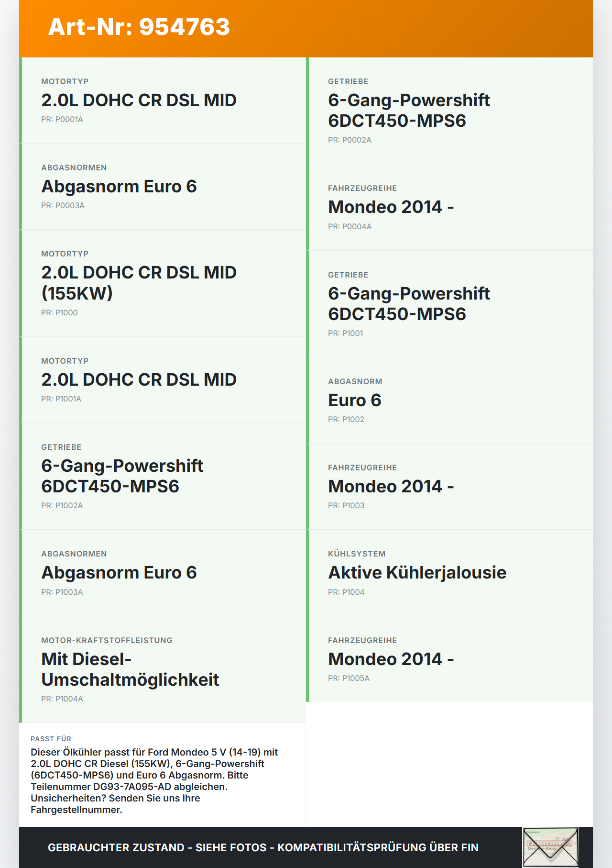Select the Aktive Kühlerjalousie card
Image resolution: width=612 pixels, height=868 pixels.
(x=450, y=573)
